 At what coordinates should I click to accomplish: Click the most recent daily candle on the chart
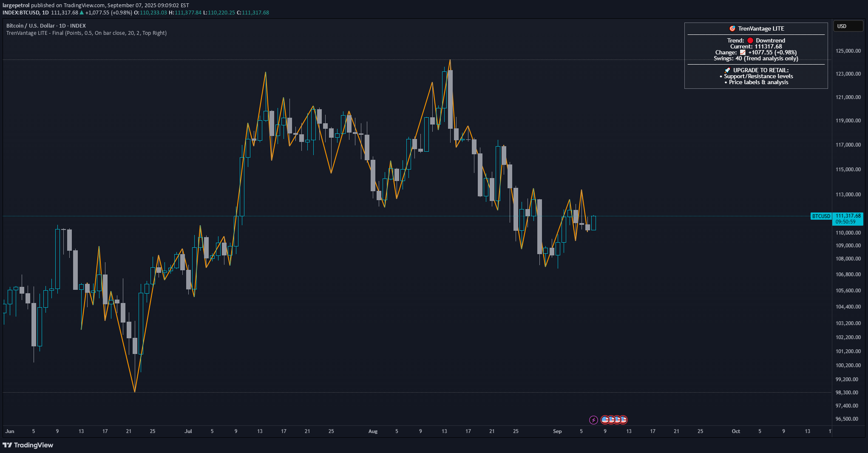coord(593,223)
